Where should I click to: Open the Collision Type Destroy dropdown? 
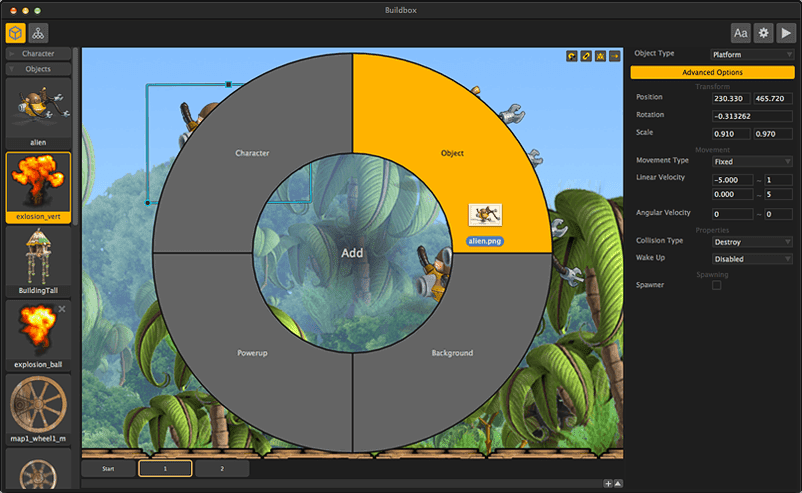pos(752,242)
